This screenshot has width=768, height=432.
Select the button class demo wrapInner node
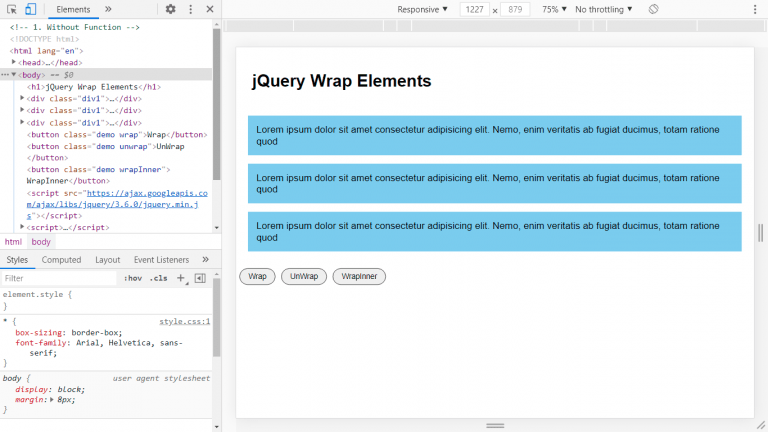coord(98,175)
